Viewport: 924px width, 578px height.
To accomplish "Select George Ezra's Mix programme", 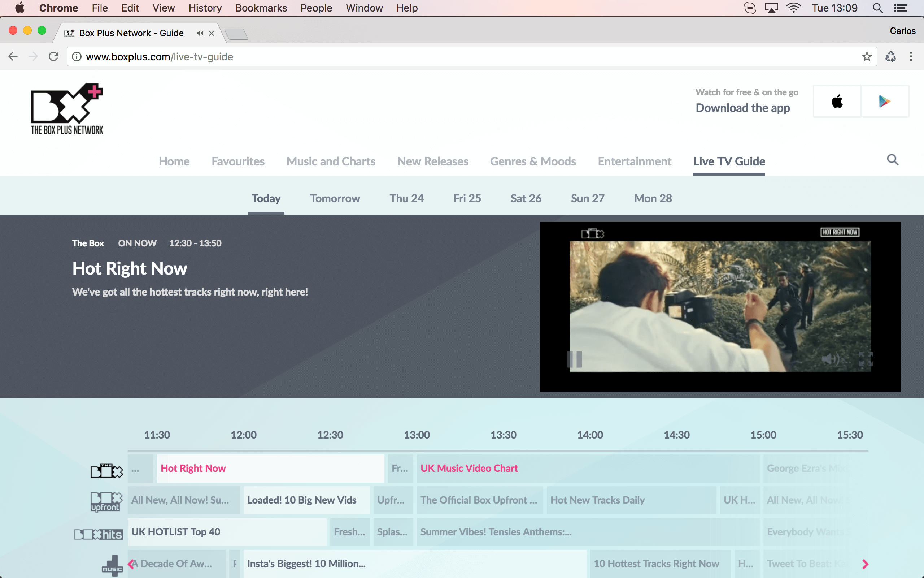I will pos(816,468).
